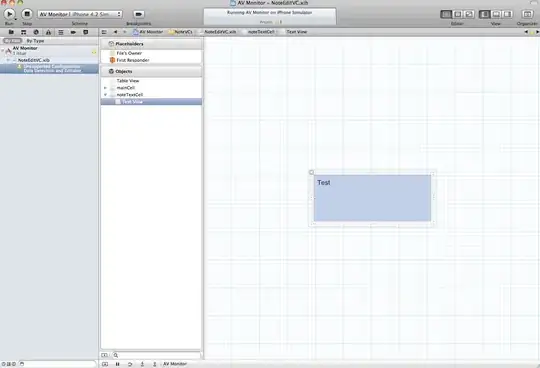Screen dimensions: 540x368
Task: Jump to previous issue arrow in jump bar
Action: 526,32
